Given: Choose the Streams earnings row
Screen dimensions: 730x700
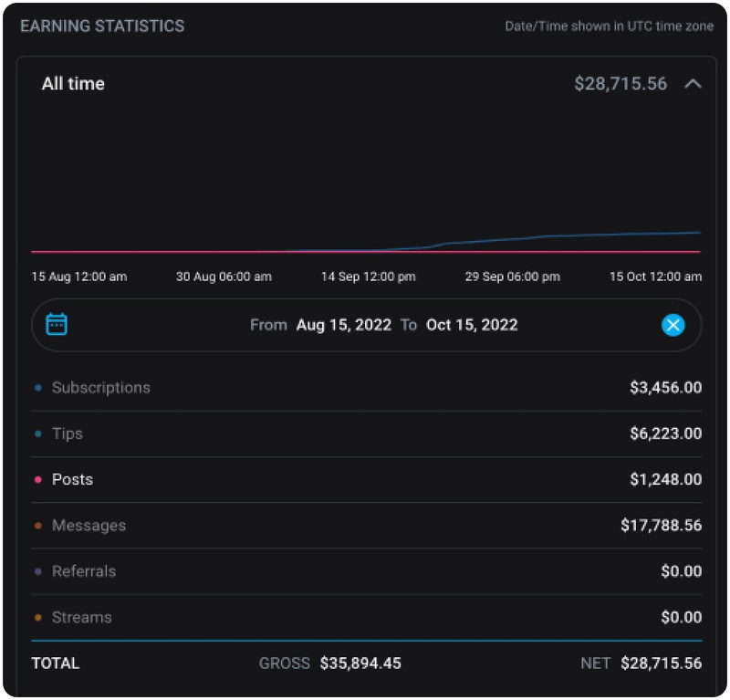Looking at the screenshot, I should pyautogui.click(x=81, y=617).
